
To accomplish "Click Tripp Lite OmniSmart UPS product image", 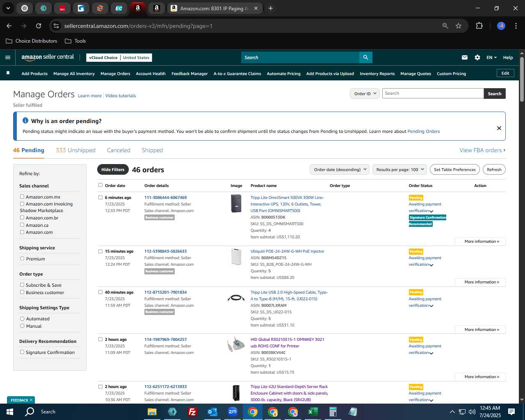I will click(236, 203).
